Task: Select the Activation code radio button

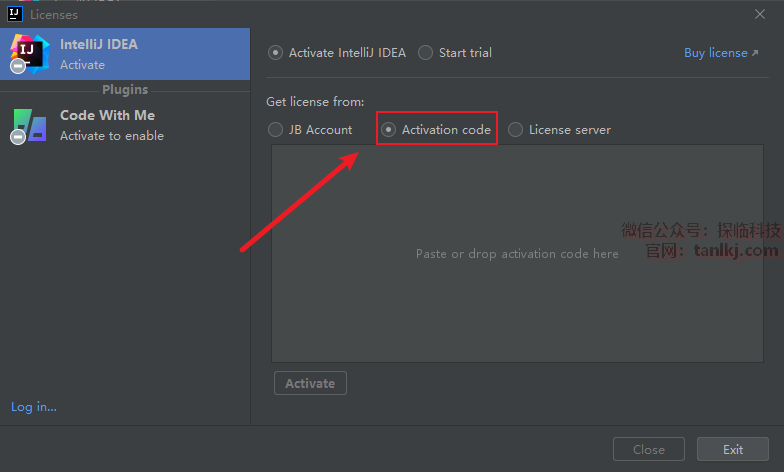Action: [x=389, y=129]
